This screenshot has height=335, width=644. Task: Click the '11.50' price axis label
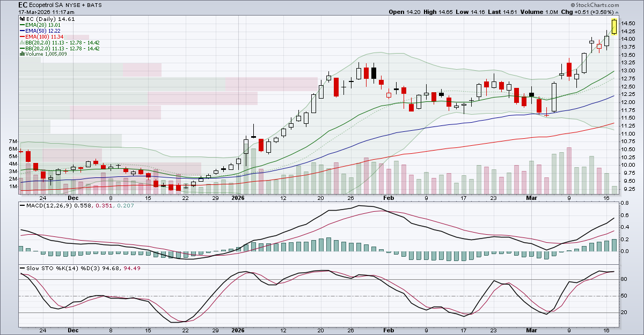629,118
